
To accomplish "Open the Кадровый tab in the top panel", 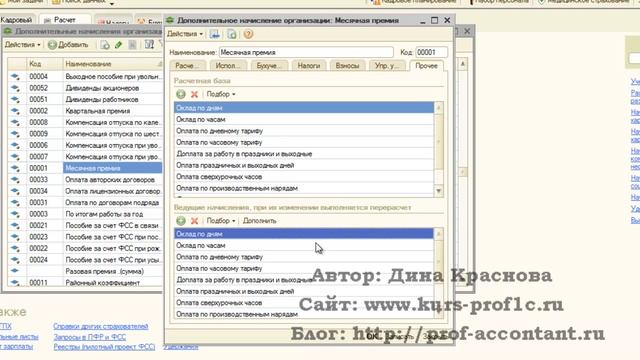I will tap(16, 20).
